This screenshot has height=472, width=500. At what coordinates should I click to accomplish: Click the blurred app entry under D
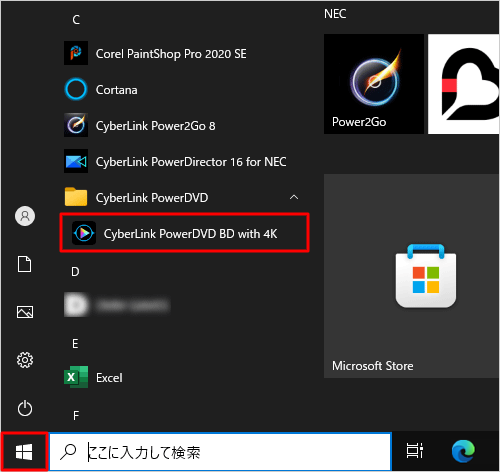coord(117,305)
